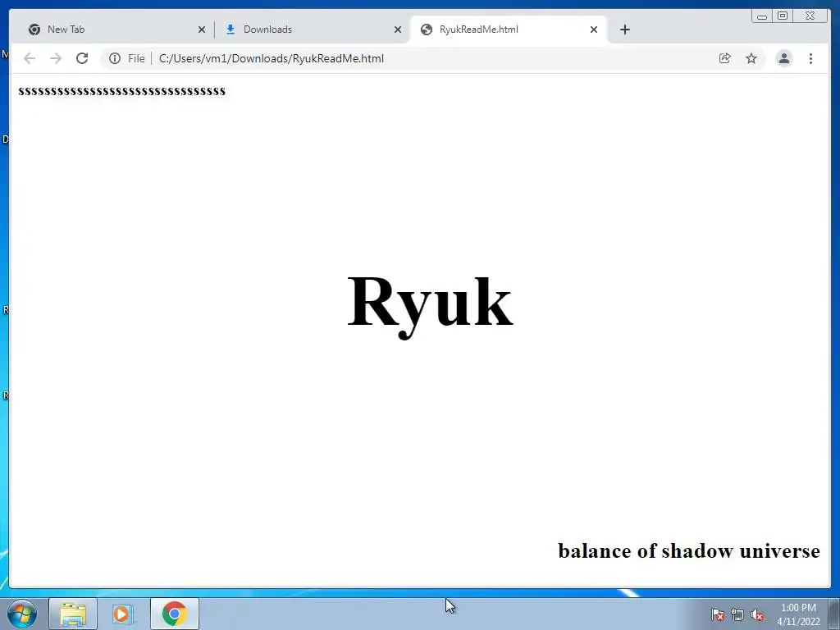Click the 'balance of shadow universe' text
The image size is (840, 630).
coord(689,550)
